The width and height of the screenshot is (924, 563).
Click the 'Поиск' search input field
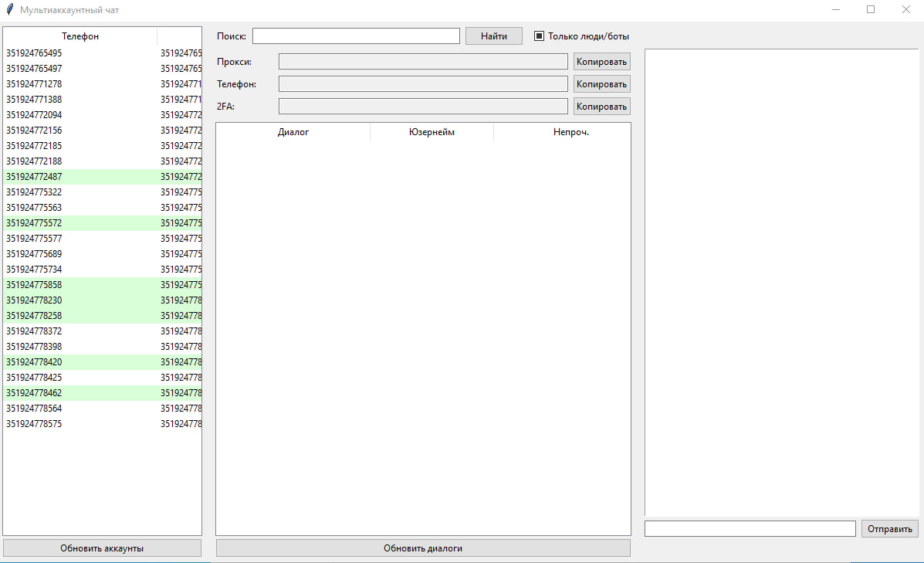(x=356, y=36)
